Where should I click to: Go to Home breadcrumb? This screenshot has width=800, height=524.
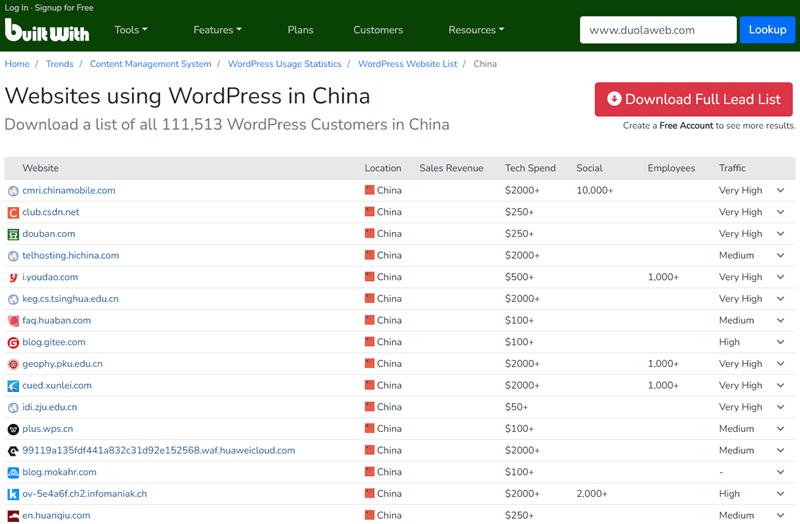click(17, 64)
